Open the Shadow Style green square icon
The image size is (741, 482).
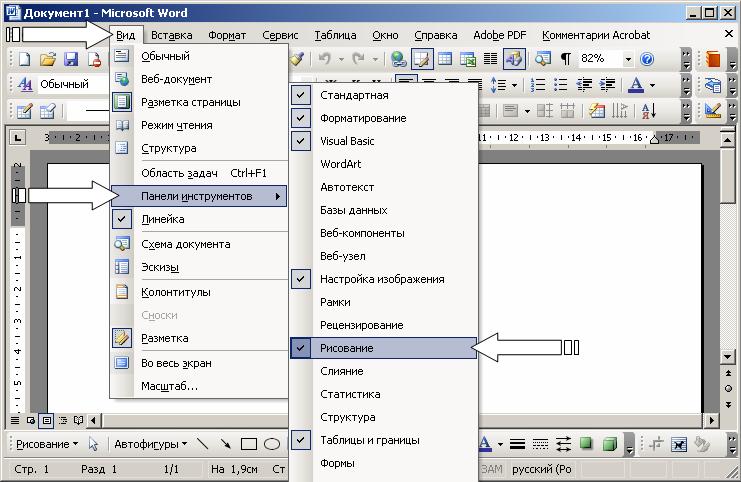586,444
